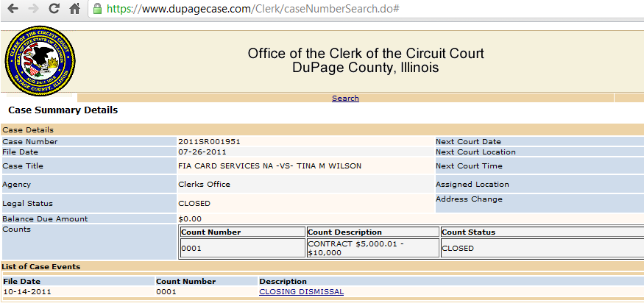The image size is (644, 306).
Task: Click the Count Status column header
Action: tap(468, 232)
